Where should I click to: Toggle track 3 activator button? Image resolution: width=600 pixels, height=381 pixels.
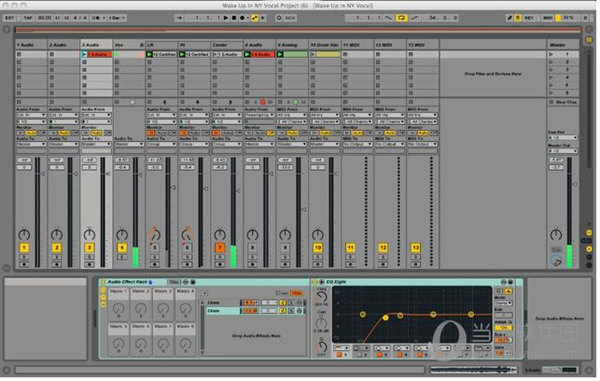point(89,248)
